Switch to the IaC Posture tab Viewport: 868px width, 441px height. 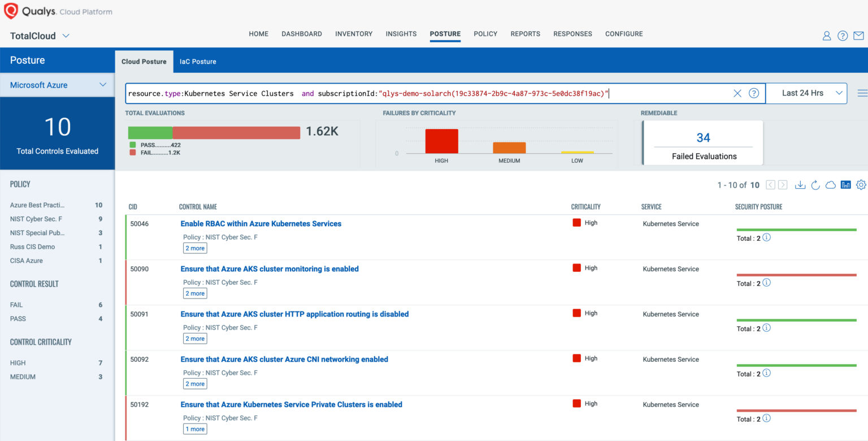coord(198,61)
